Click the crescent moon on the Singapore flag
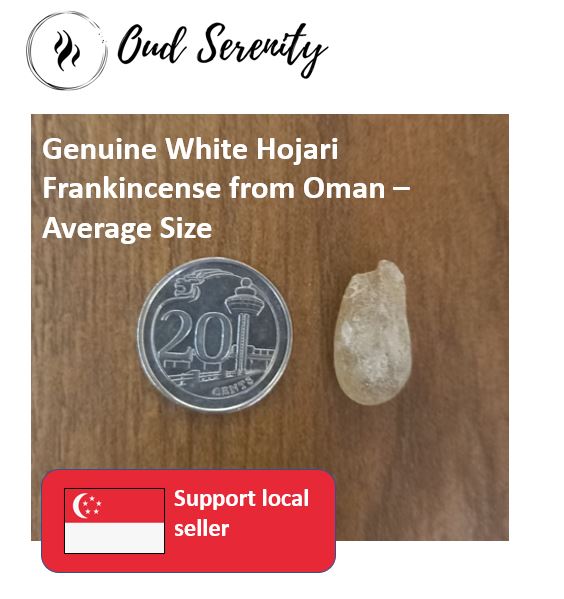The width and height of the screenshot is (564, 599). (x=79, y=505)
